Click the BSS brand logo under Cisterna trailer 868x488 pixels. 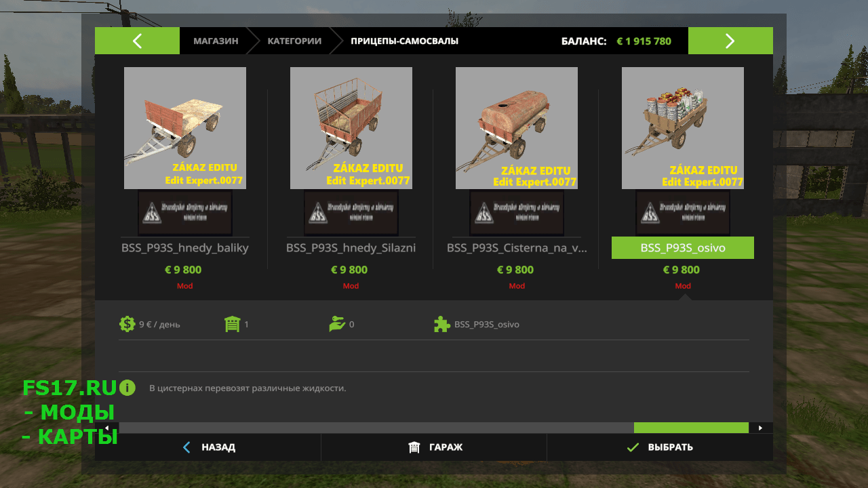[517, 213]
